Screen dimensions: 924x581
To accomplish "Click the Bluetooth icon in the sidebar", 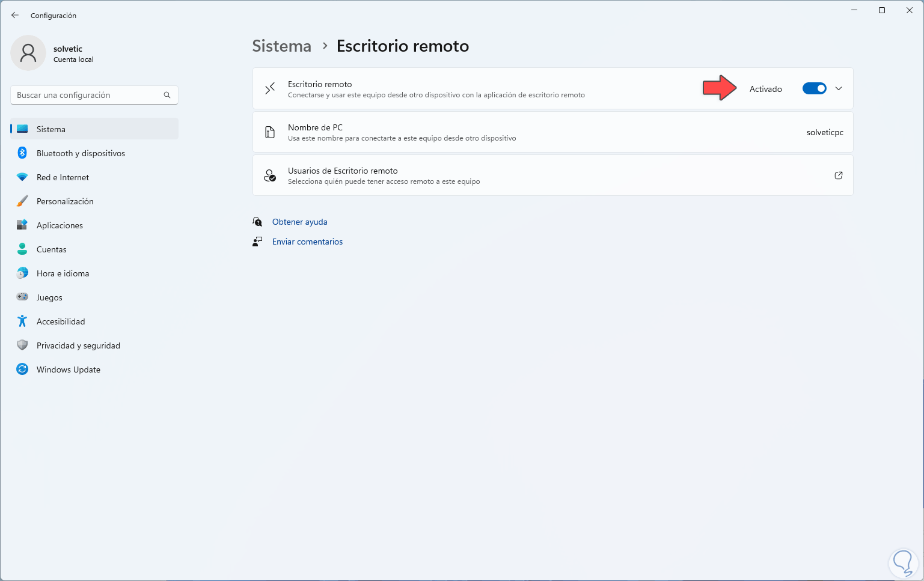I will (x=22, y=153).
